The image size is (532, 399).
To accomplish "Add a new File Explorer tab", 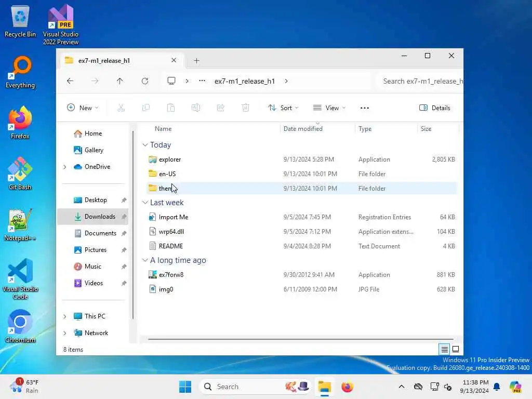I will tap(196, 61).
